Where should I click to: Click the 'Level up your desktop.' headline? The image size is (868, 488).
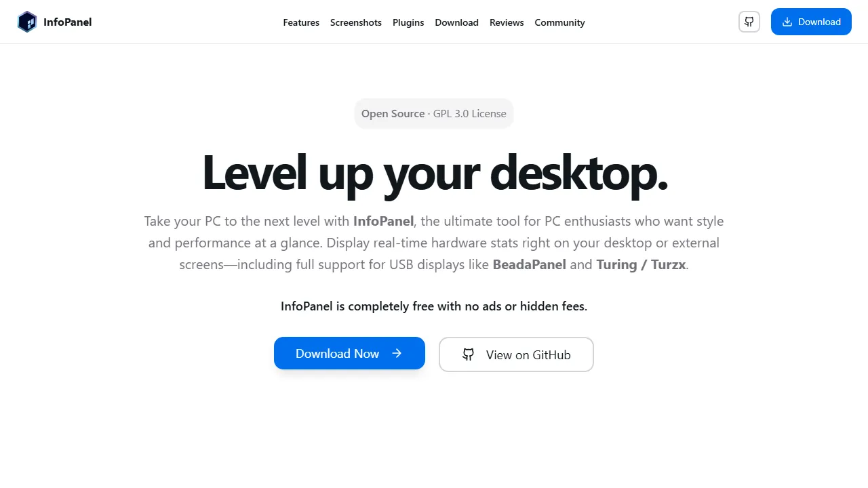pyautogui.click(x=435, y=172)
